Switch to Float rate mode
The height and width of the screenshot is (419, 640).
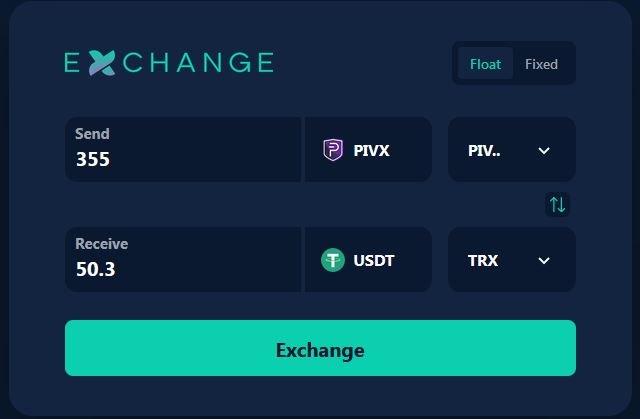point(486,64)
